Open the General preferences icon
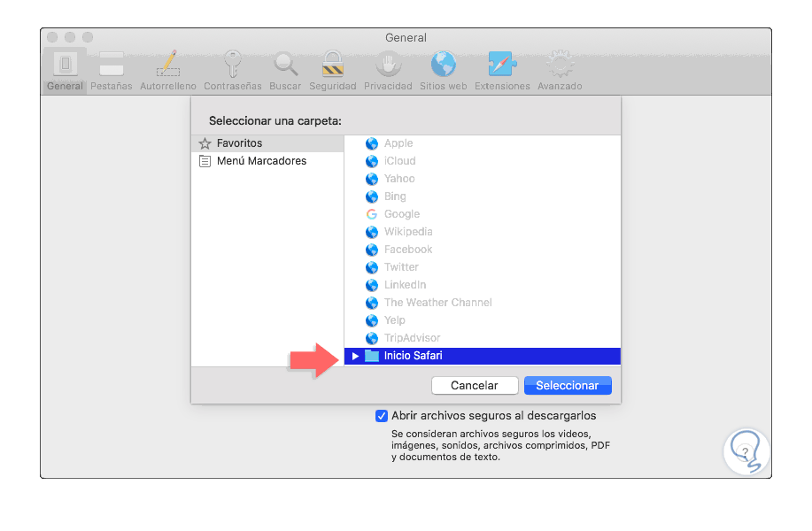 click(66, 65)
